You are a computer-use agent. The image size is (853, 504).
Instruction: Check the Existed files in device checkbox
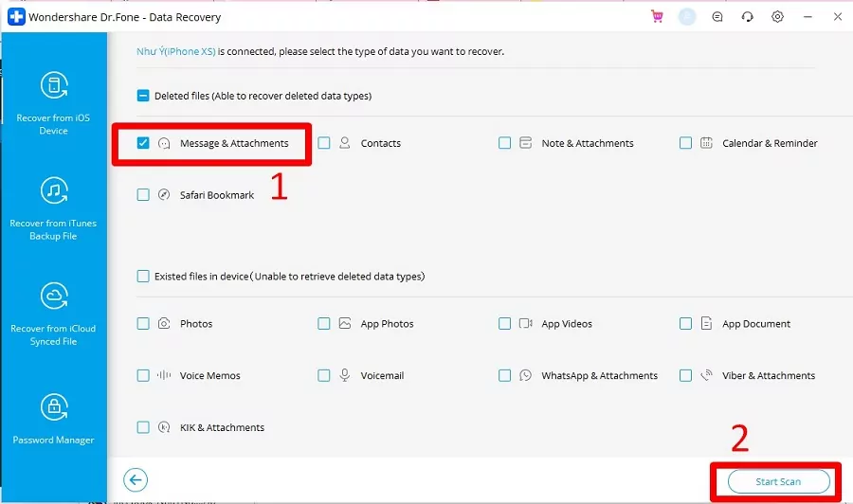[143, 277]
